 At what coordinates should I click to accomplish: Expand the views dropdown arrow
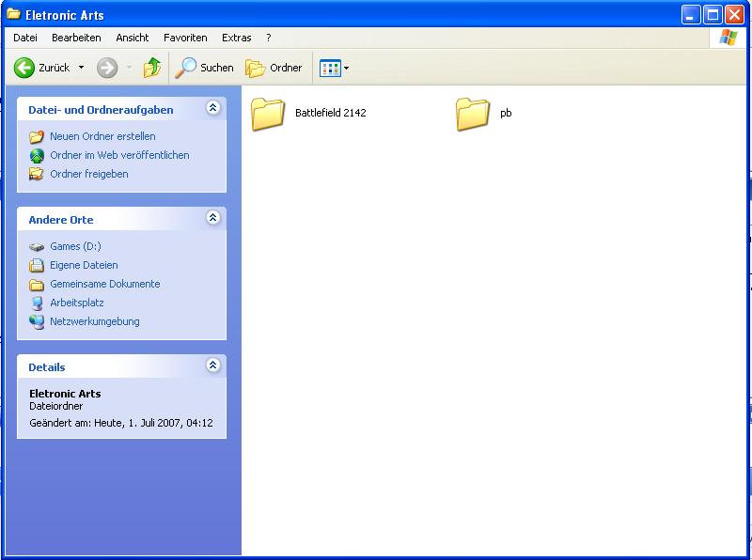coord(346,68)
